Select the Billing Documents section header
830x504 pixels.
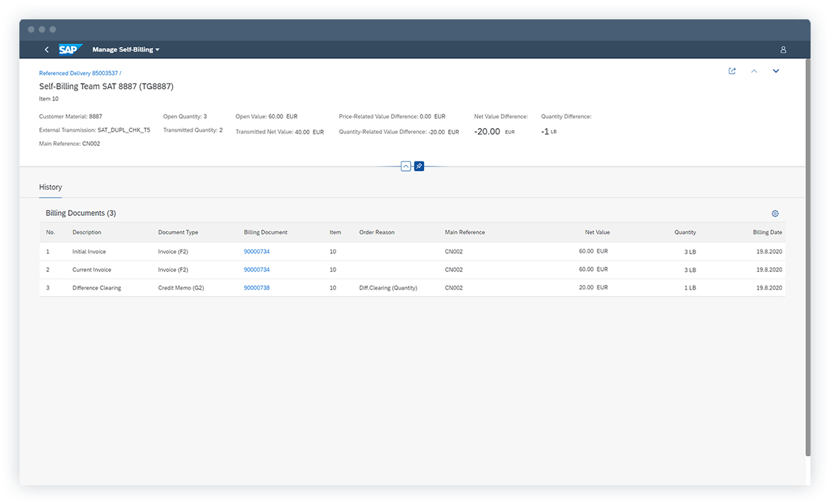80,213
